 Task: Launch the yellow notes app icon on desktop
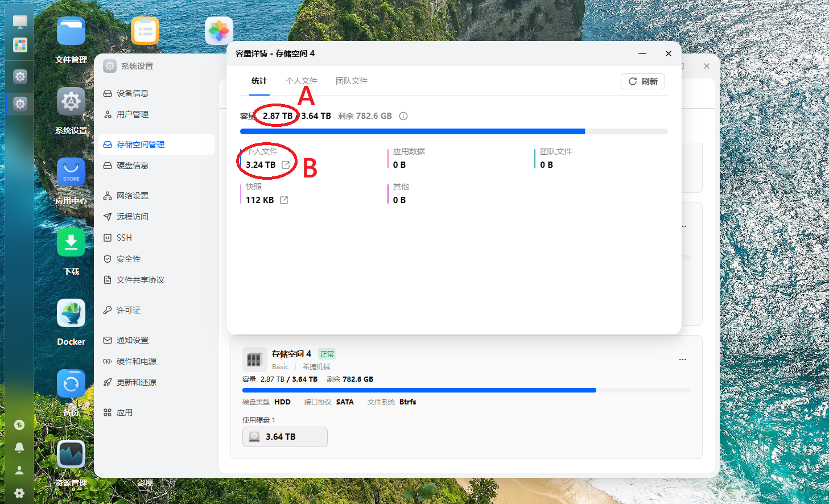pyautogui.click(x=145, y=31)
